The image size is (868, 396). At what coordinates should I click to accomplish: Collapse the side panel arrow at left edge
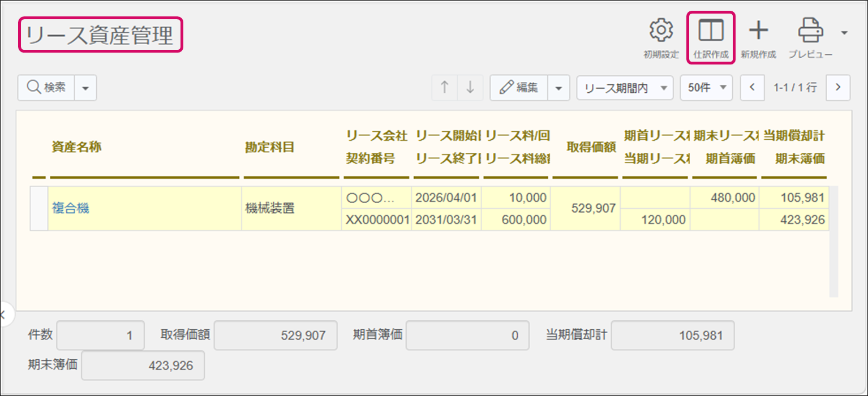coord(3,315)
